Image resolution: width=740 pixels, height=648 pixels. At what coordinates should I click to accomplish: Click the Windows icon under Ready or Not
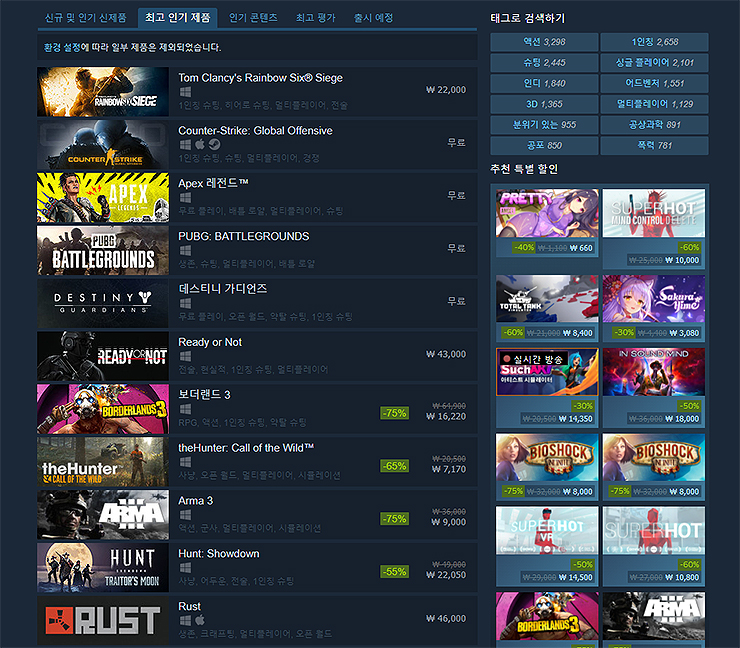click(x=185, y=356)
